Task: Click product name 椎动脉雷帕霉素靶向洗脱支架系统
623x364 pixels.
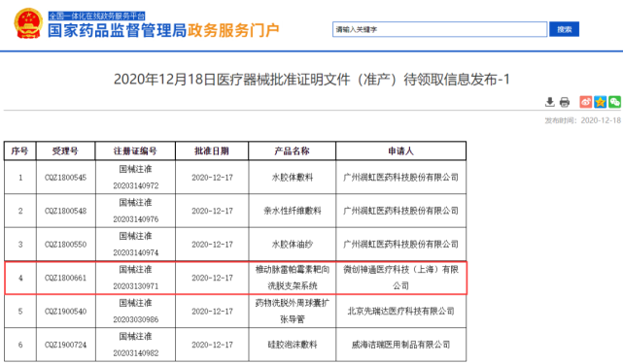Action: click(x=293, y=278)
